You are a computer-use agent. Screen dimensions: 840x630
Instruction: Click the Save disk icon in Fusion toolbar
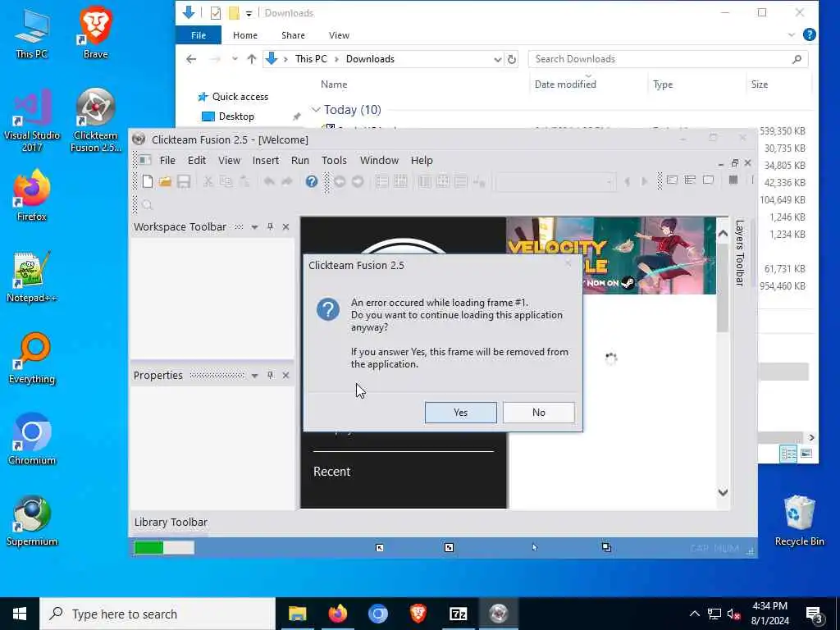(184, 181)
